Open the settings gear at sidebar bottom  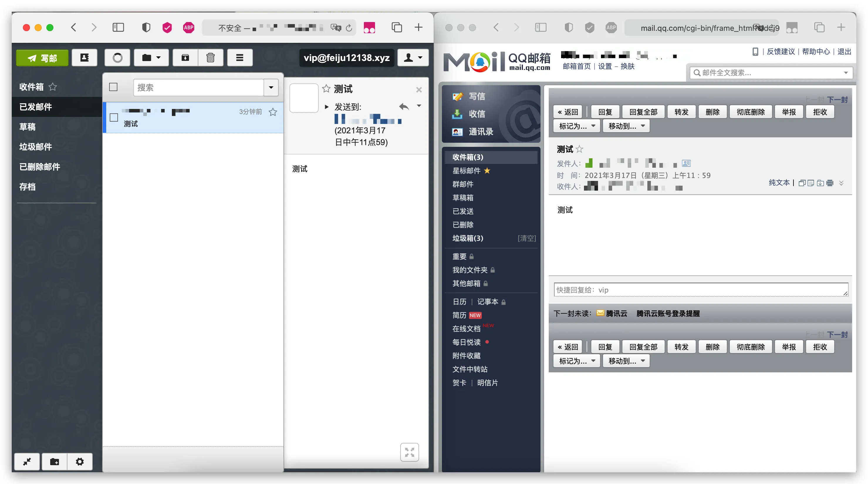80,461
